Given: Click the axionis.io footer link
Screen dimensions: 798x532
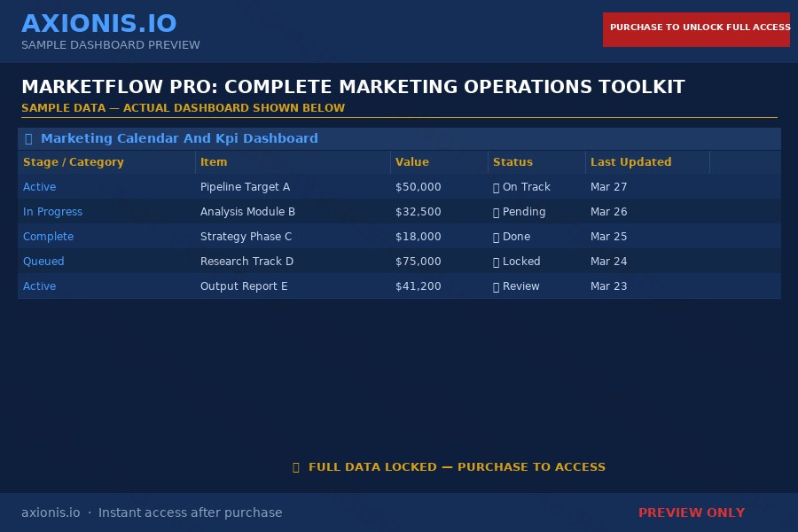Looking at the screenshot, I should 51,512.
